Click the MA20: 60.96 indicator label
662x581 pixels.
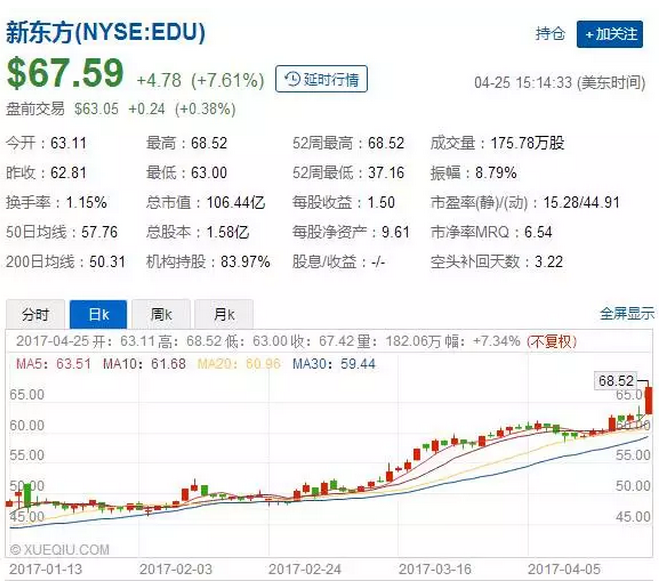239,364
